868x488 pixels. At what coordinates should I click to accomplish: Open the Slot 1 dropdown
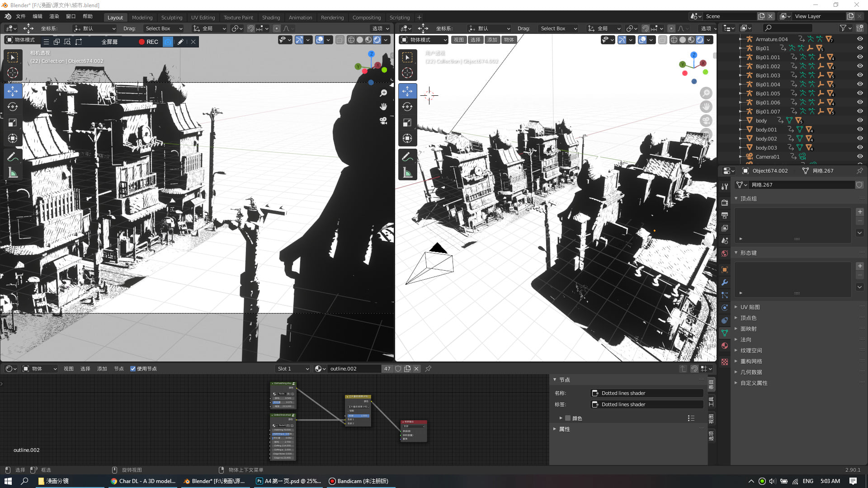(x=293, y=369)
